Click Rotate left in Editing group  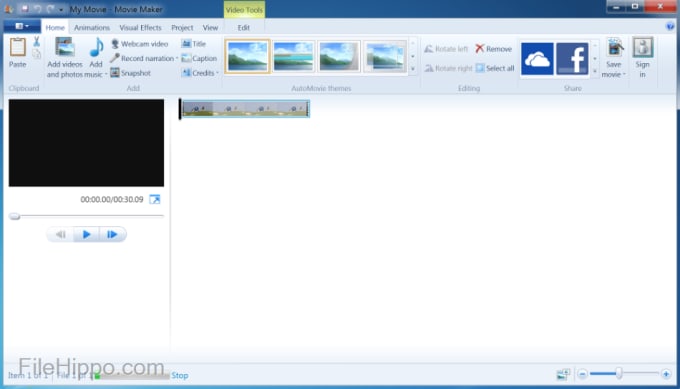[446, 49]
